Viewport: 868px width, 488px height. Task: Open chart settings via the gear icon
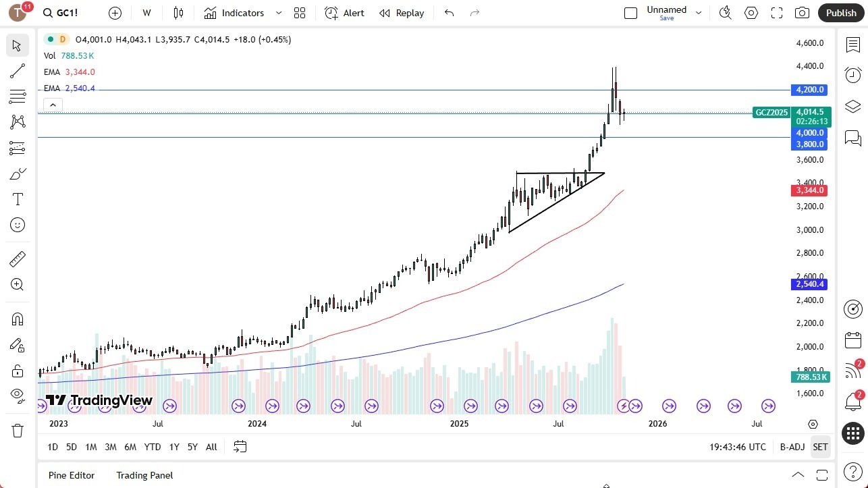pos(751,12)
